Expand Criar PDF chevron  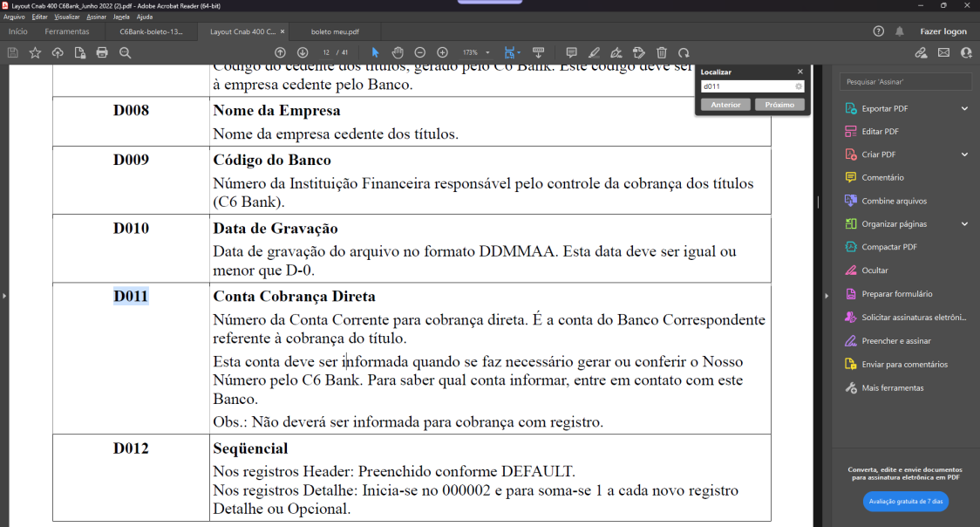tap(964, 154)
